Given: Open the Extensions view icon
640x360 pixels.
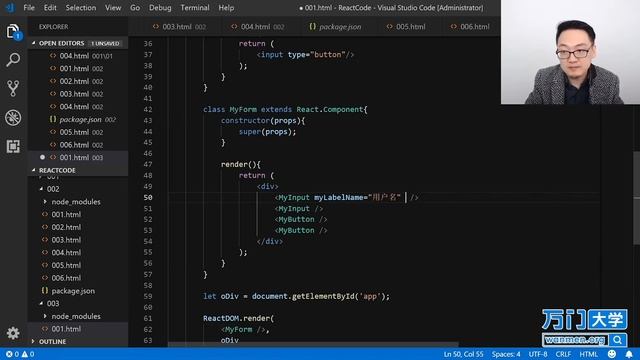Looking at the screenshot, I should [13, 146].
